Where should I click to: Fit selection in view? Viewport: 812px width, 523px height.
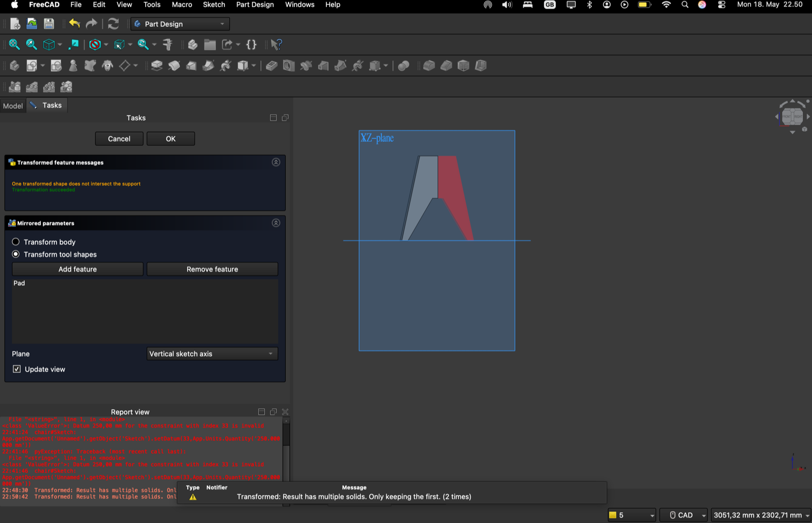(31, 45)
